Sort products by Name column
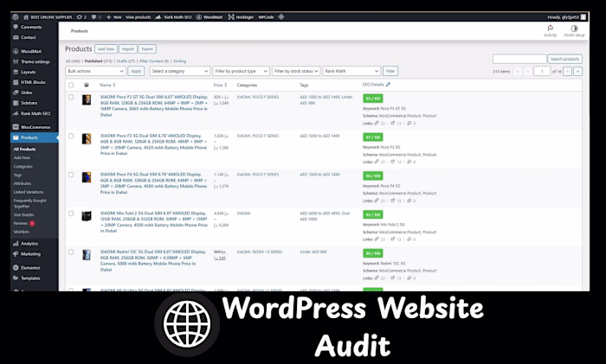The height and width of the screenshot is (364, 606). [107, 85]
